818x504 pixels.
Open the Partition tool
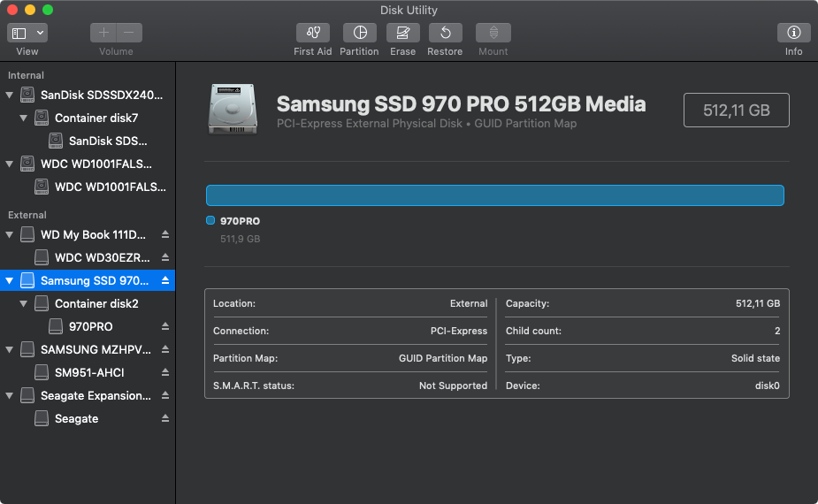point(359,33)
